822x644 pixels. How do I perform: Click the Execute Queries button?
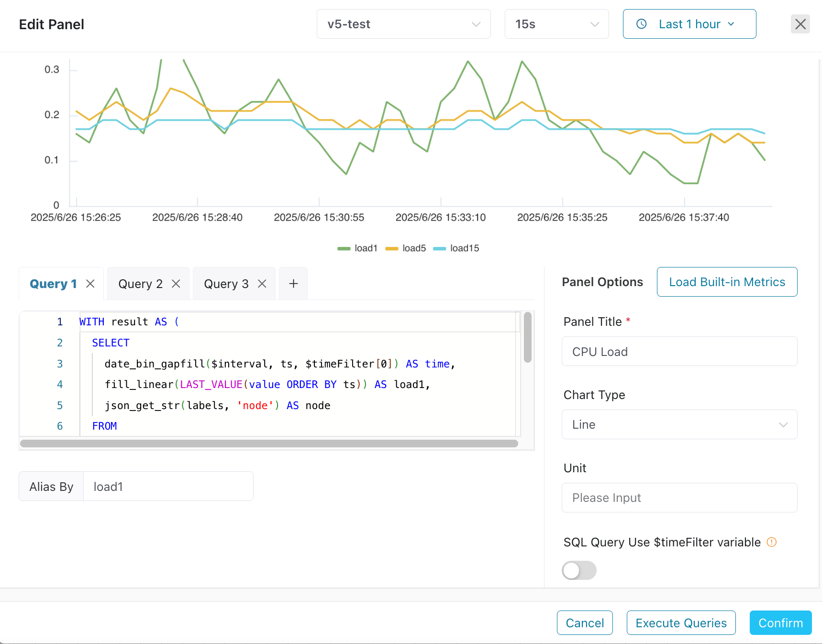pyautogui.click(x=681, y=623)
